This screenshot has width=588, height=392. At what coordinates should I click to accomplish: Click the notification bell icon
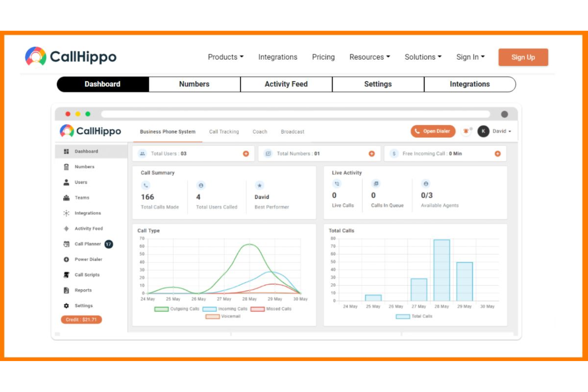point(466,131)
